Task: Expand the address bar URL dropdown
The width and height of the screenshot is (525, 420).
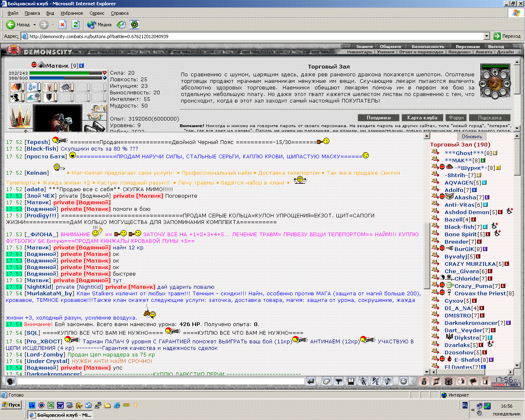Action: tap(487, 36)
